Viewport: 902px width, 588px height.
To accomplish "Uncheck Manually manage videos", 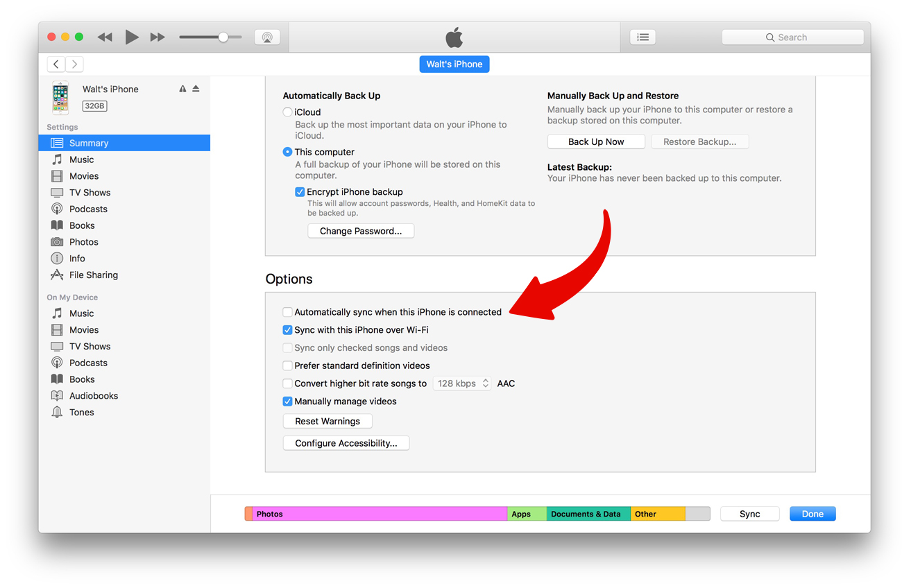I will pos(287,401).
